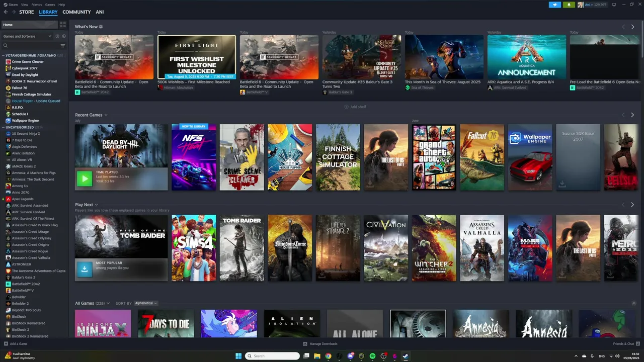This screenshot has height=362, width=644.
Task: Open the collections grid view icon
Action: [x=63, y=25]
